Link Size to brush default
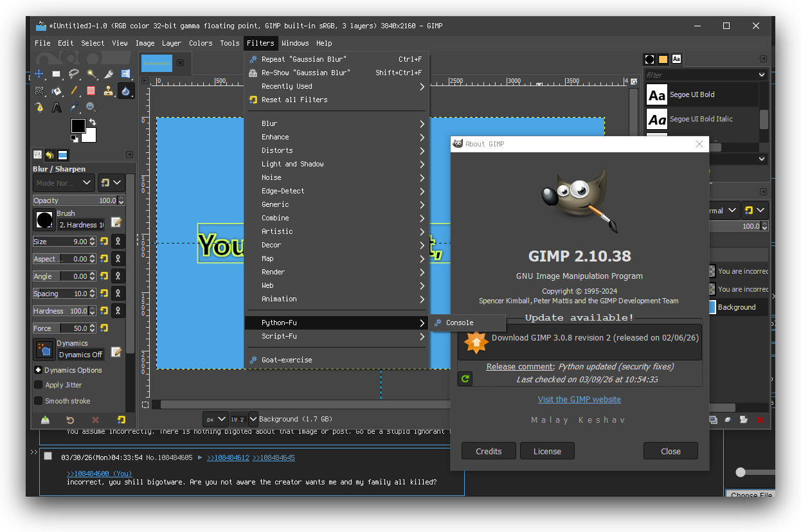Viewport: 801px width, 532px height. coord(118,242)
